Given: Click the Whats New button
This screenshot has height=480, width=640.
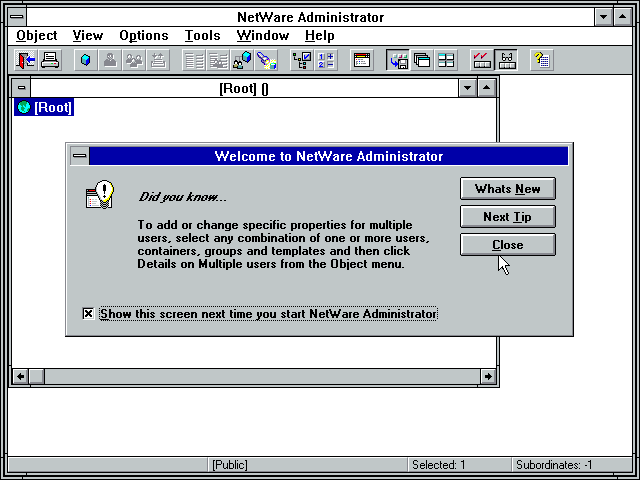Looking at the screenshot, I should coord(508,189).
